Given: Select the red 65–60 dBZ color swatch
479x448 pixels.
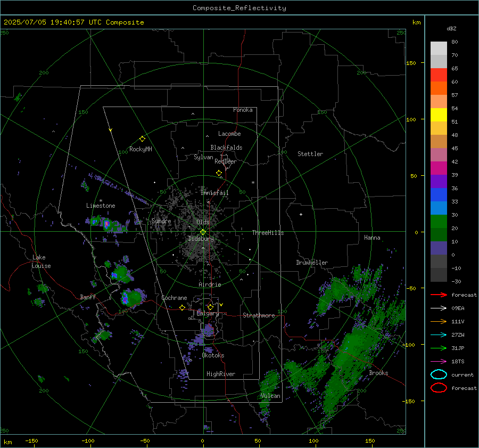Looking at the screenshot, I should pos(439,75).
